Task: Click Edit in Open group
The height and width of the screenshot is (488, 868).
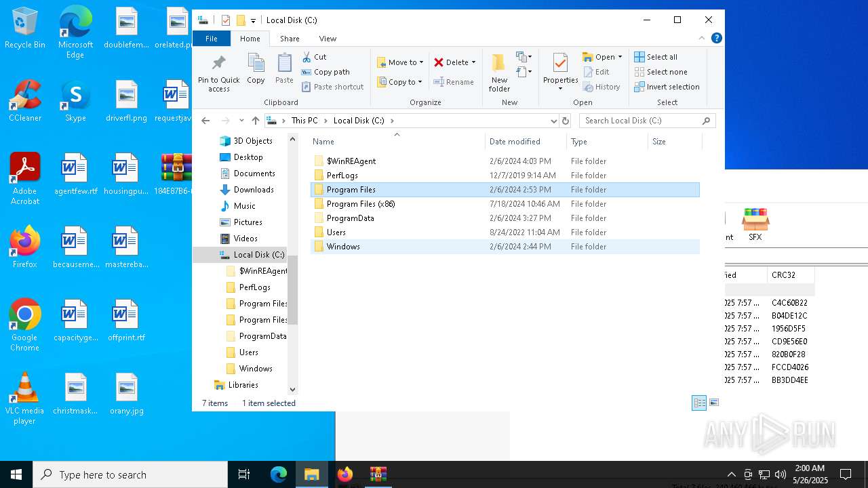Action: tap(596, 72)
